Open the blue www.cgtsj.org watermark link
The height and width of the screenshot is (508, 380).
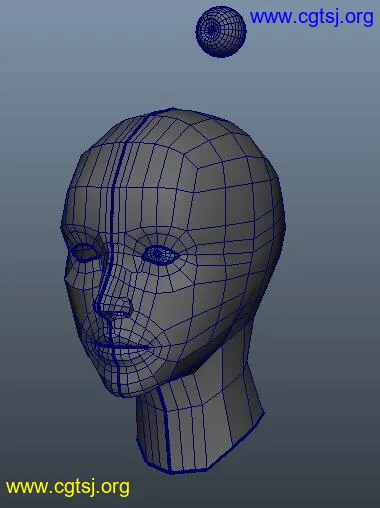[x=311, y=17]
